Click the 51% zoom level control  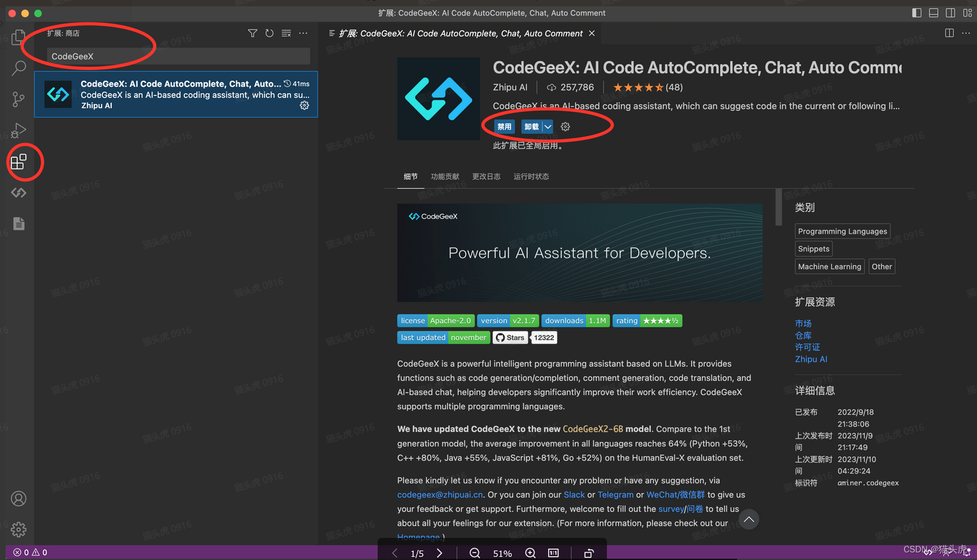502,553
